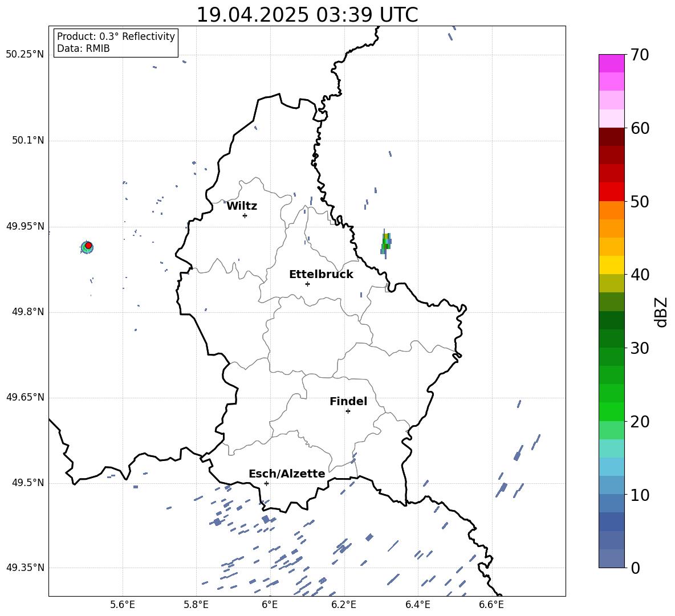Click the Data: RMIB text
Viewport: 675px width, 616px height.
click(x=83, y=48)
